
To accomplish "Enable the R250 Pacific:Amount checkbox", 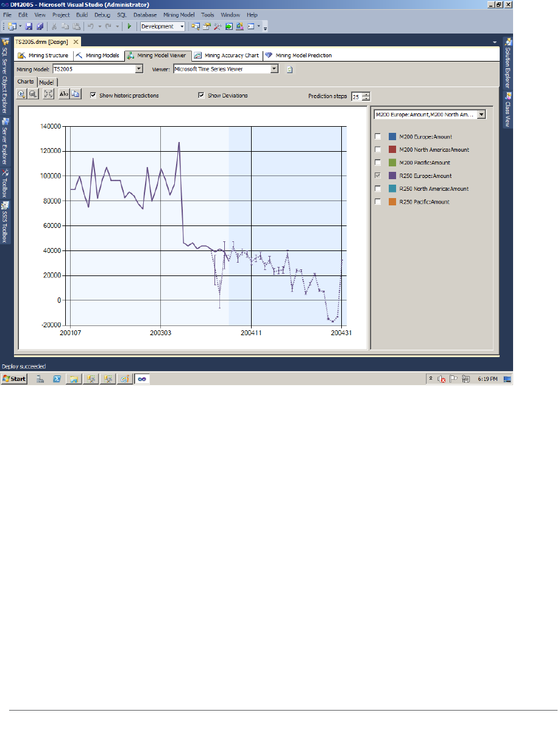I will [378, 201].
